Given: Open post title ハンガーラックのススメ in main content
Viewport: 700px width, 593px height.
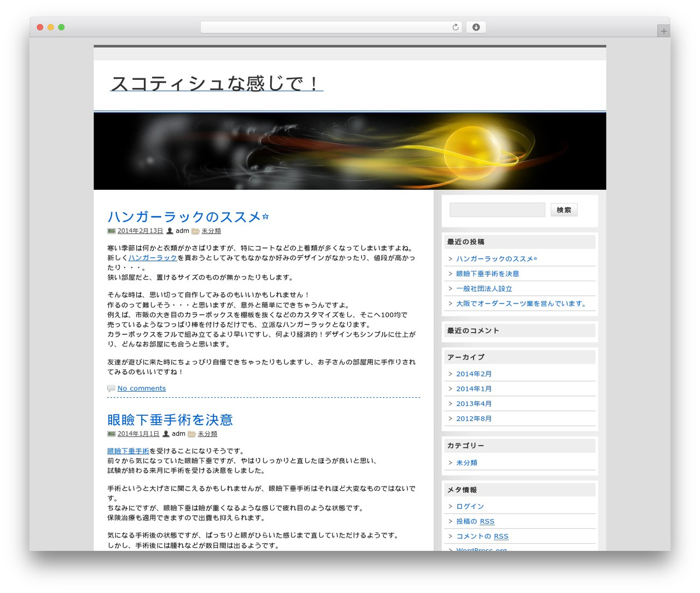Looking at the screenshot, I should tap(188, 217).
